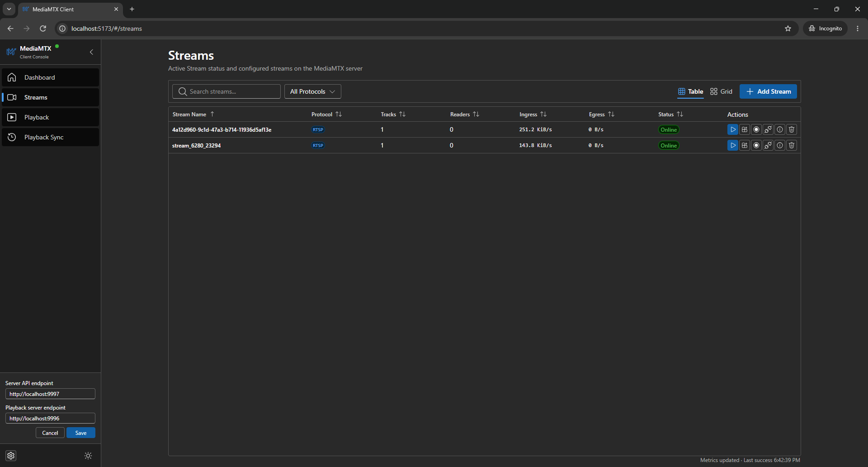Switch to Grid view
Viewport: 868px width, 467px height.
point(721,91)
